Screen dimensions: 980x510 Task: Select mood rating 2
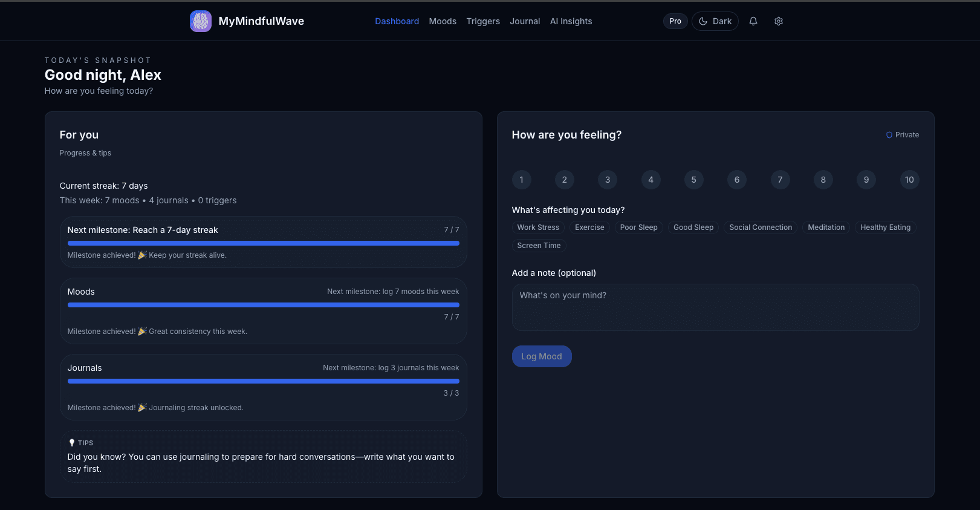coord(565,180)
